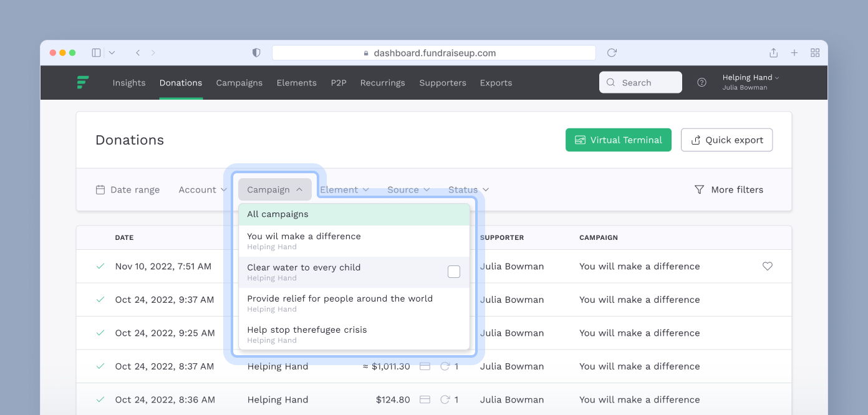Click the CAMPAIGN column header
This screenshot has height=415, width=868.
[599, 237]
